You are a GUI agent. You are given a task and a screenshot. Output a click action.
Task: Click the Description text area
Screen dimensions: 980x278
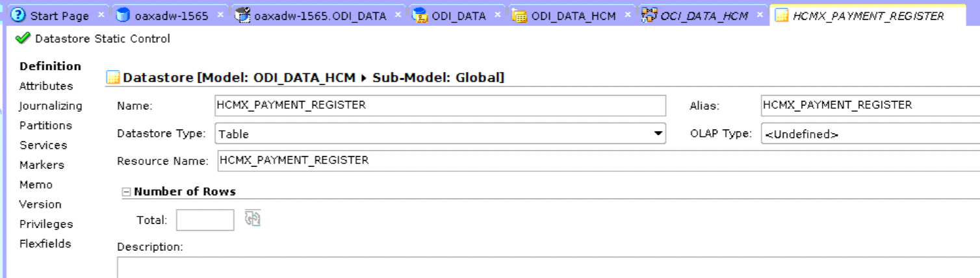546,267
